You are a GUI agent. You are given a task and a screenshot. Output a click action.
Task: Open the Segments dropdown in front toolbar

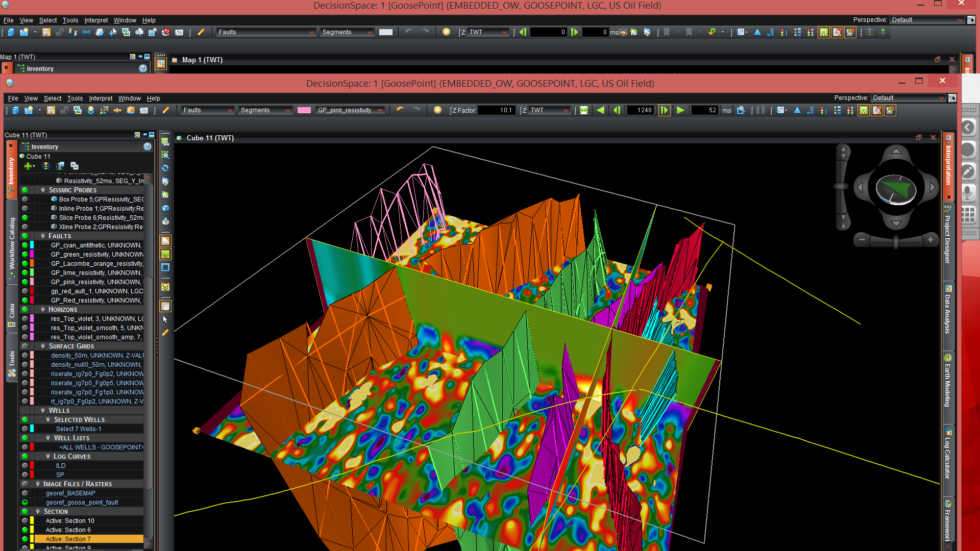(265, 110)
